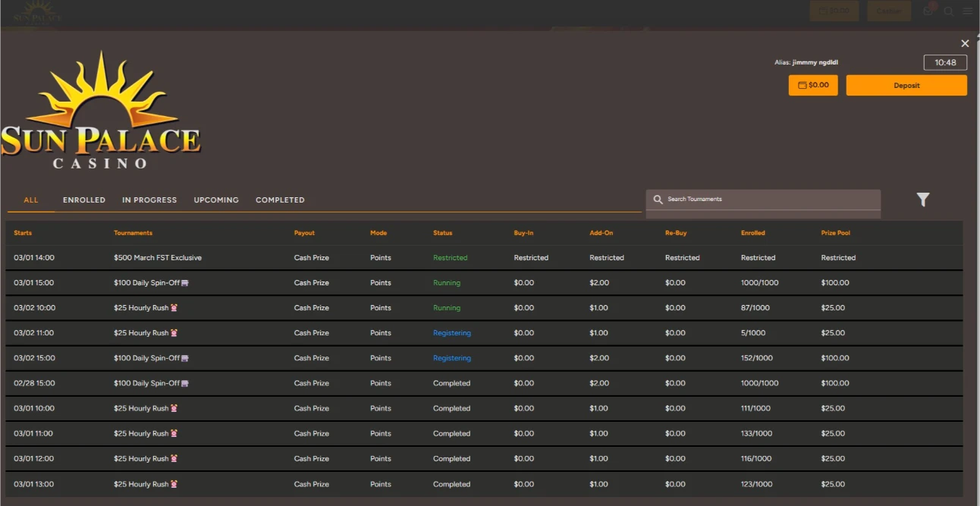The height and width of the screenshot is (506, 980).
Task: Click the Registering status of $25 Hourly Rush at 11:00
Action: point(451,332)
